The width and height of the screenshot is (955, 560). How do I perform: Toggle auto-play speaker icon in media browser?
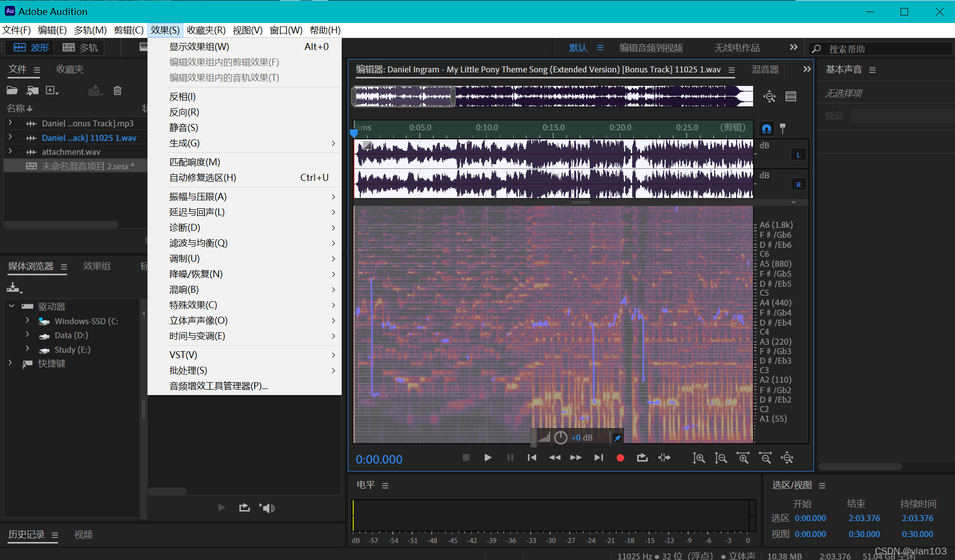(x=267, y=508)
